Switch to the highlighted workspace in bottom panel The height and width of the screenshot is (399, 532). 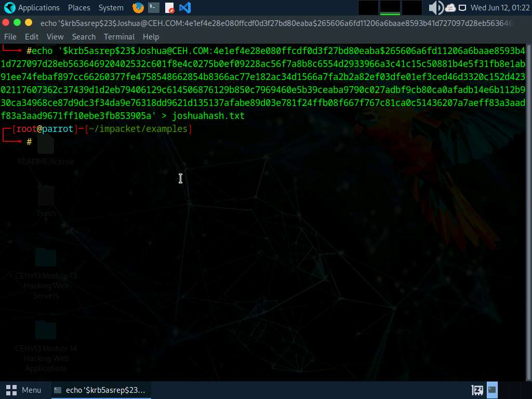click(x=492, y=390)
